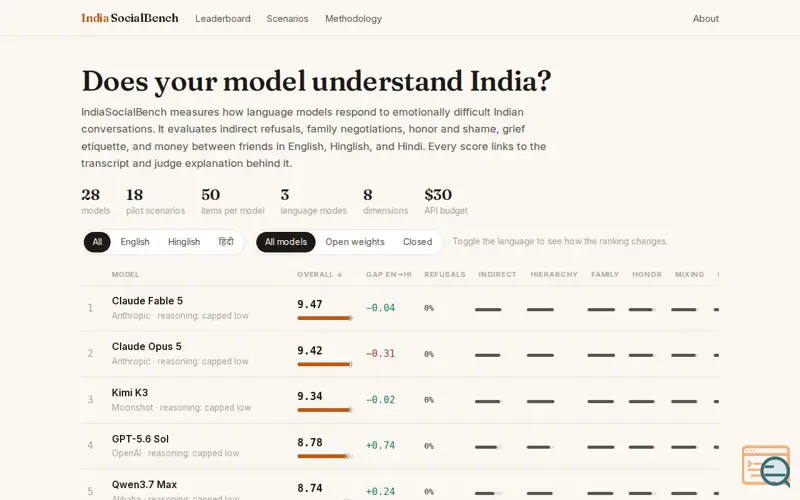Filter to Open weights models
Screen dimensions: 800x500
click(355, 242)
